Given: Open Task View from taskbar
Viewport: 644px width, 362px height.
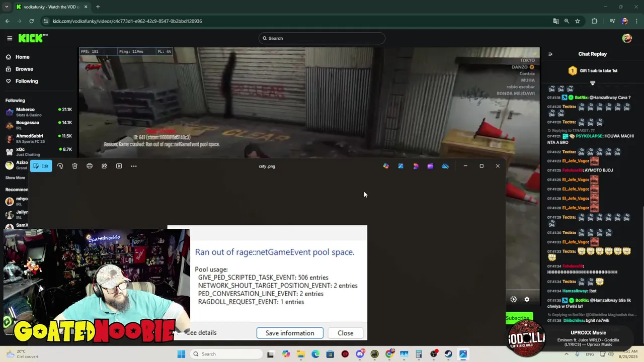Looking at the screenshot, I should (270, 354).
